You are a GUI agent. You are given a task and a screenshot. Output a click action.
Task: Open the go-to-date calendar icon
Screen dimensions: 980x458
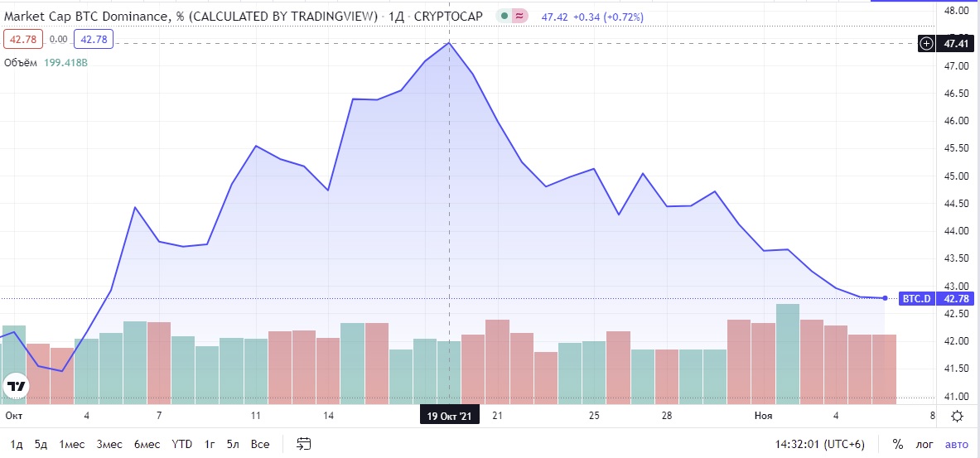303,444
